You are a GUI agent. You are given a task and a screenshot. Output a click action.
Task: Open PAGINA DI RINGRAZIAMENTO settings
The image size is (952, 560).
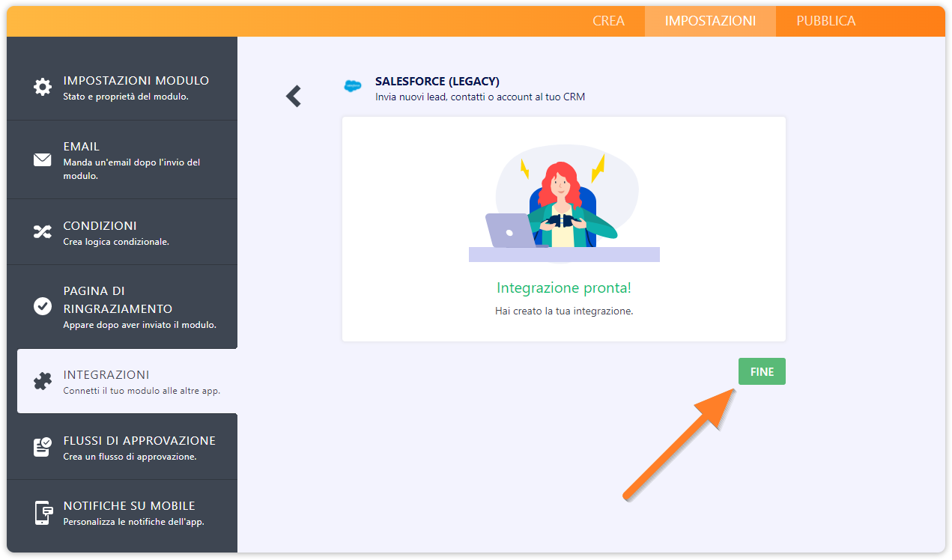(x=118, y=299)
